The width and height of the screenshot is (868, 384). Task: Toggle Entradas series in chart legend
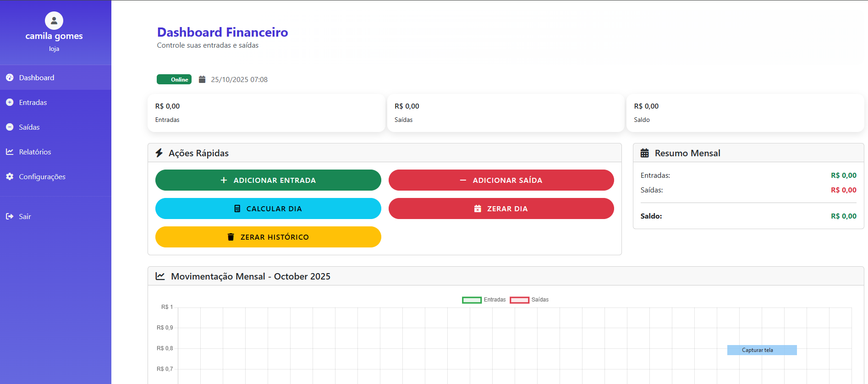pyautogui.click(x=483, y=300)
